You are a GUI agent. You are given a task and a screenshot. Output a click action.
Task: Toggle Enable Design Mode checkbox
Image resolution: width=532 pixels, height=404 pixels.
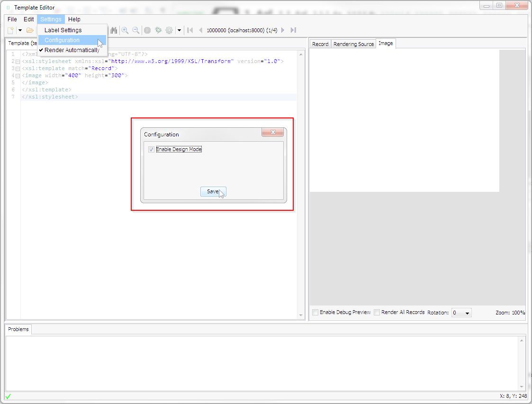pyautogui.click(x=151, y=150)
